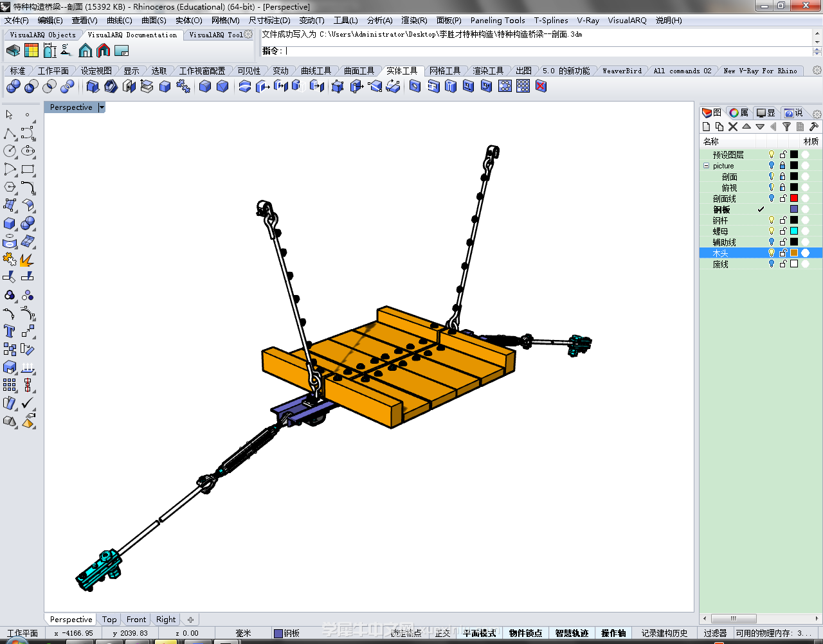Click the layers panel horizontal scrollbar
Image resolution: width=823 pixels, height=644 pixels.
click(x=761, y=618)
